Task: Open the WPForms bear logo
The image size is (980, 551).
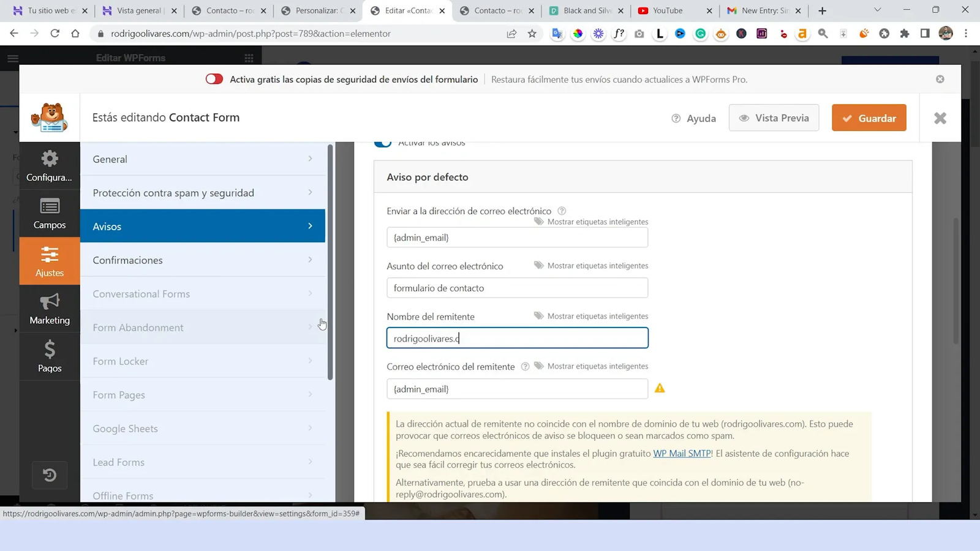Action: click(49, 118)
